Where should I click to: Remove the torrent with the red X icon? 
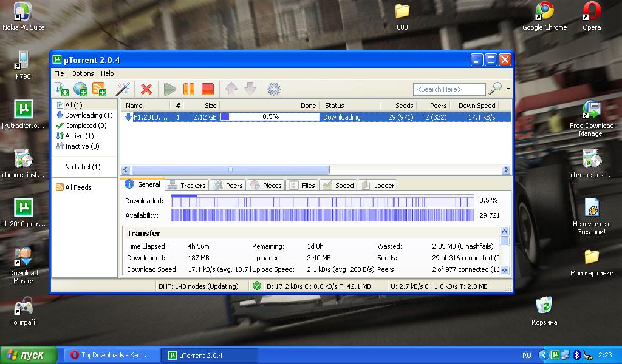[x=146, y=89]
